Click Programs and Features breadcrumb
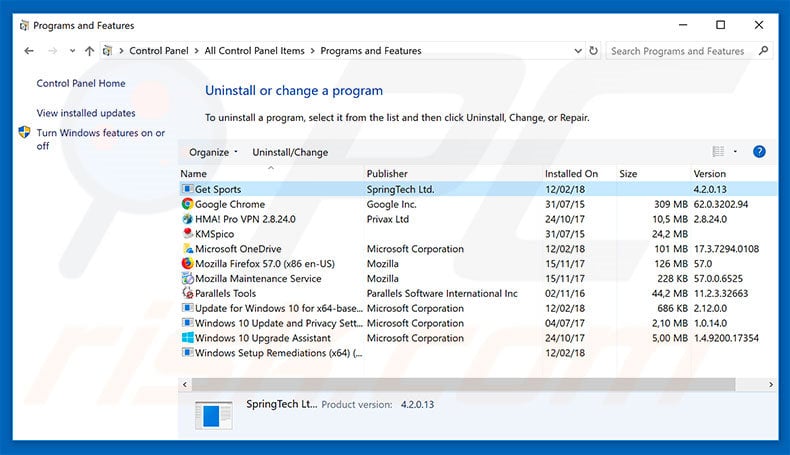This screenshot has width=790, height=455. pyautogui.click(x=371, y=51)
